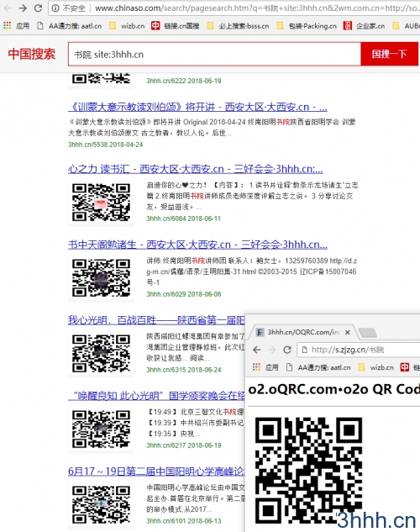420x532 pixels.
Task: Click forward arrow in popup browser window
Action: coord(272,350)
